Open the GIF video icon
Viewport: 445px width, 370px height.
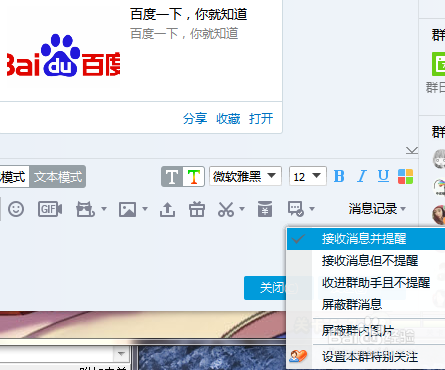click(x=50, y=209)
